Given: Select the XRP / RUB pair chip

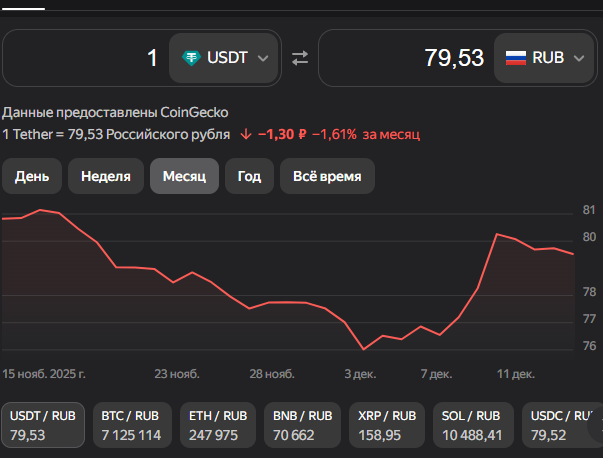Looking at the screenshot, I should 388,425.
